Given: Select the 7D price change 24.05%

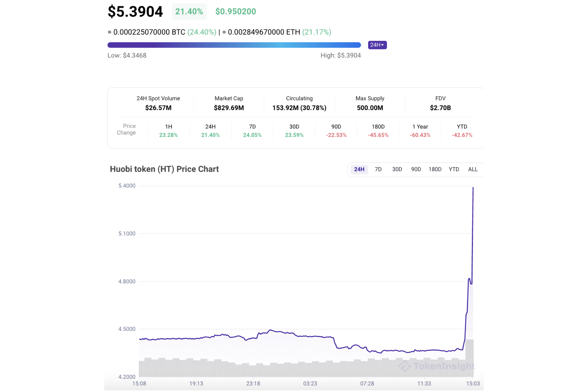Looking at the screenshot, I should coord(252,134).
